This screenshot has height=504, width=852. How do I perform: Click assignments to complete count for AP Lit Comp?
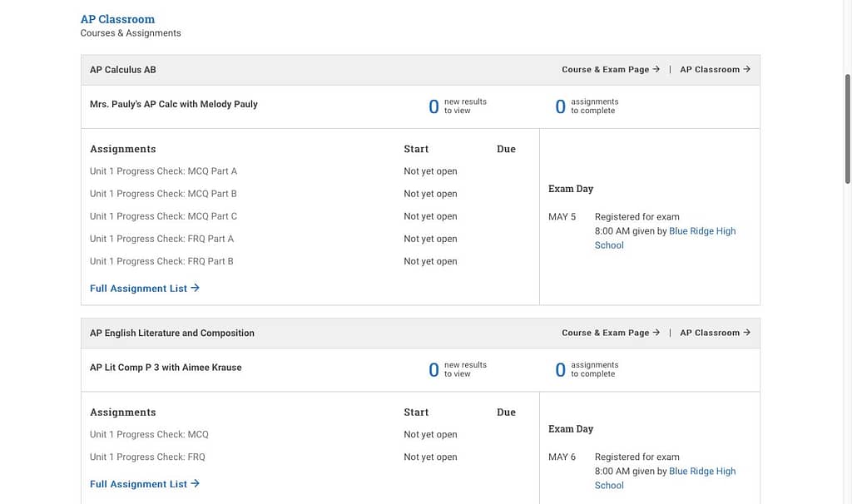[587, 370]
